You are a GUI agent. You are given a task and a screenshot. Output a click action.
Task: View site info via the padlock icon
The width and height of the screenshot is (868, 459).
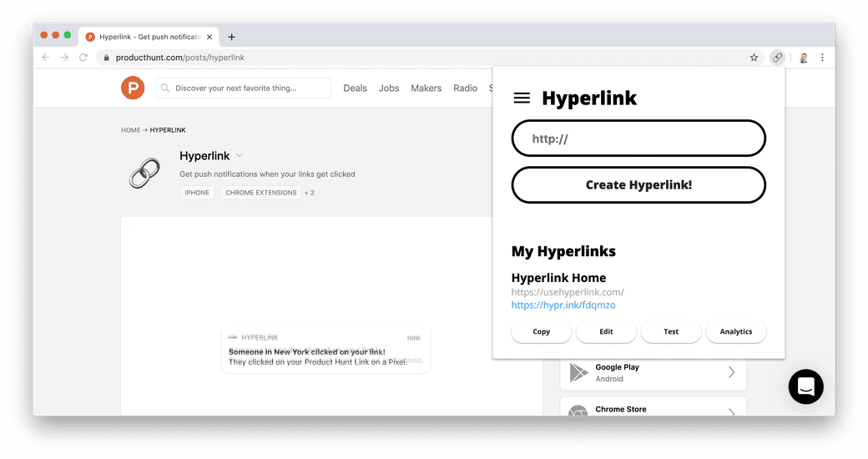[106, 58]
